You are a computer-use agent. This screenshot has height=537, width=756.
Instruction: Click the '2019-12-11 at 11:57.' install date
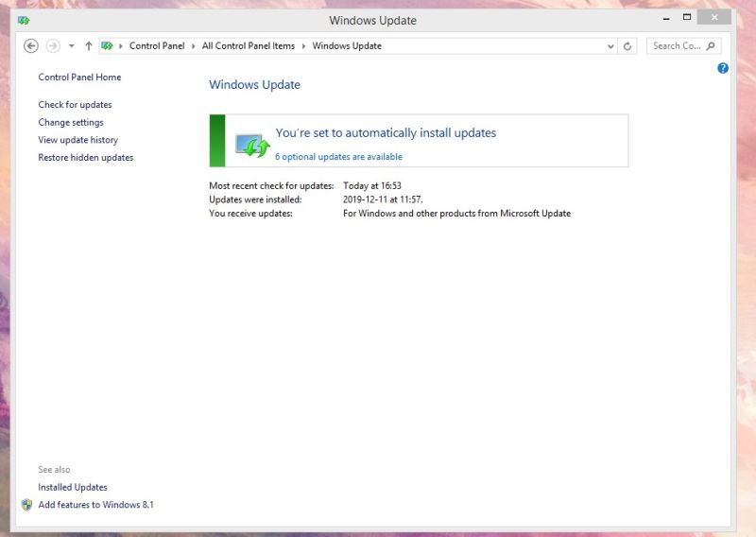[383, 199]
